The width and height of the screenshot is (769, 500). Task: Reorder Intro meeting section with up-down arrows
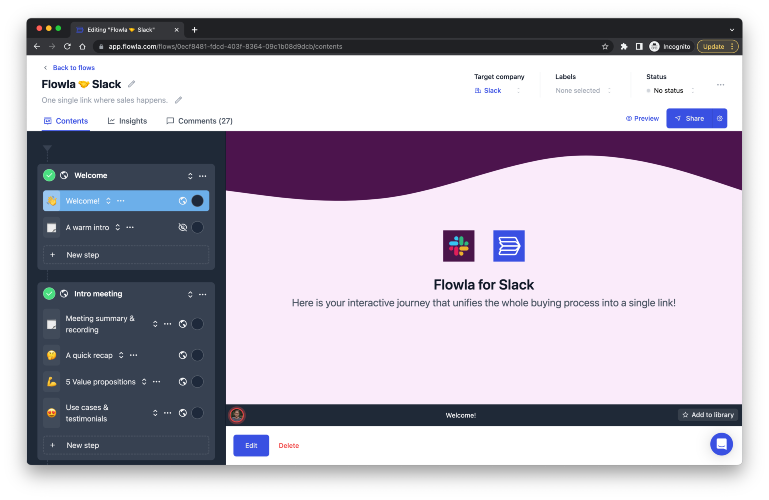(x=190, y=295)
